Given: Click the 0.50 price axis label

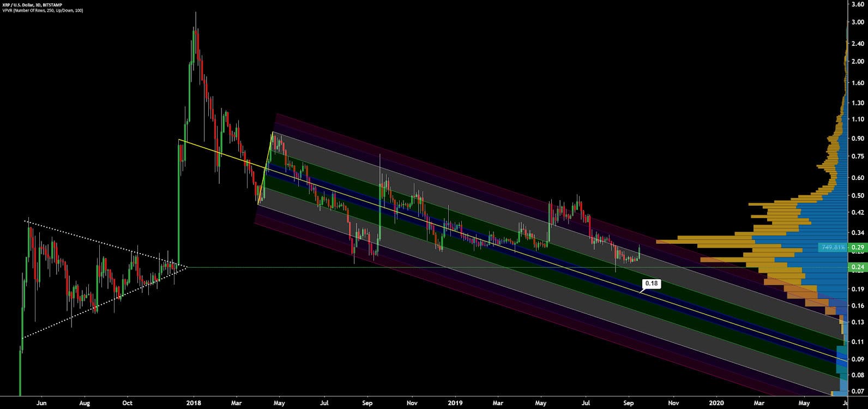Looking at the screenshot, I should [x=859, y=196].
